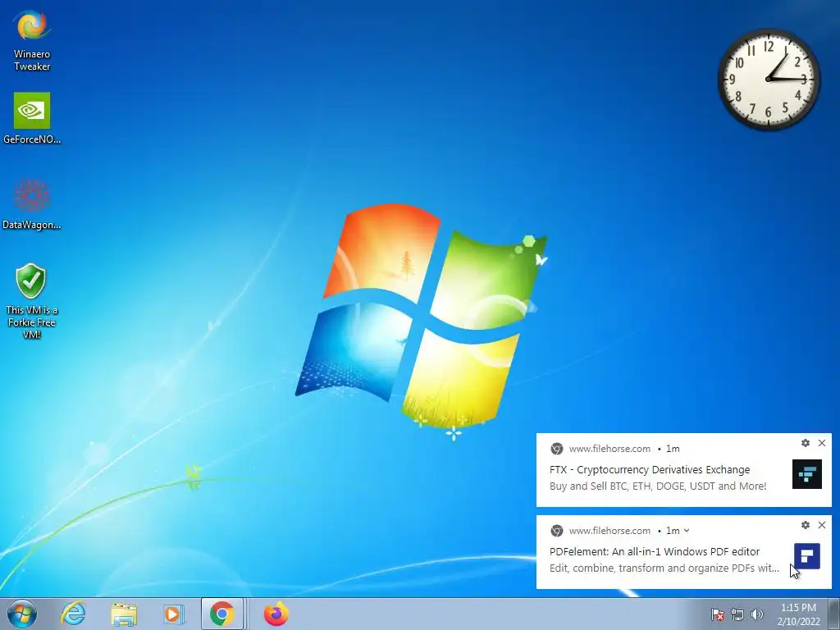Screen dimensions: 840x630
Task: Select the DataWagon desktop icon
Action: tap(32, 204)
